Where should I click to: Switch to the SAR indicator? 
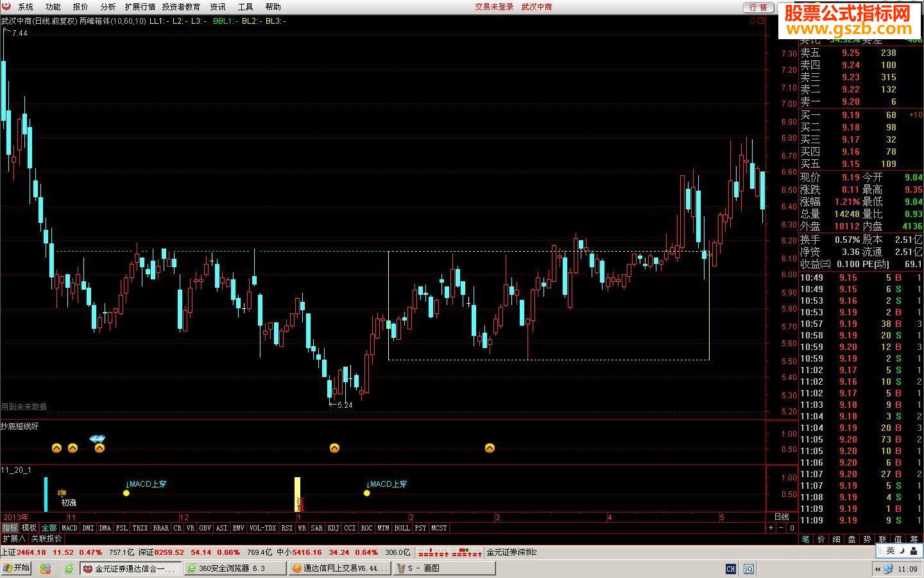tap(316, 528)
